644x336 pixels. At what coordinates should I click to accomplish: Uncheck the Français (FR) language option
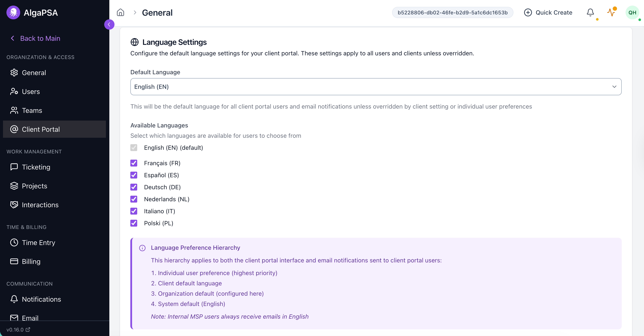coord(134,163)
